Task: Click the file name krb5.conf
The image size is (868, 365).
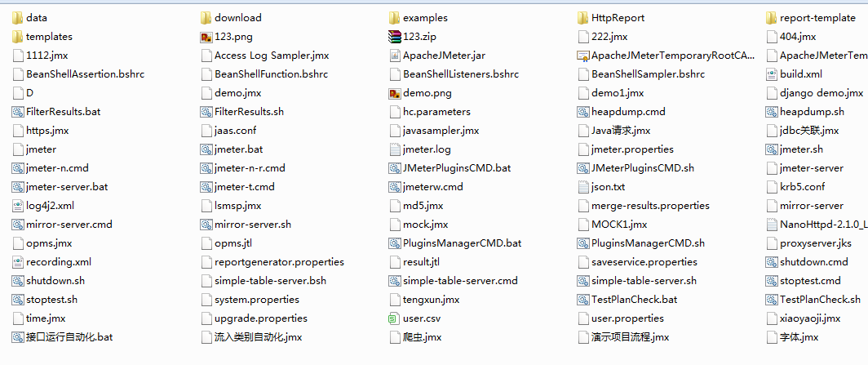Action: [803, 187]
